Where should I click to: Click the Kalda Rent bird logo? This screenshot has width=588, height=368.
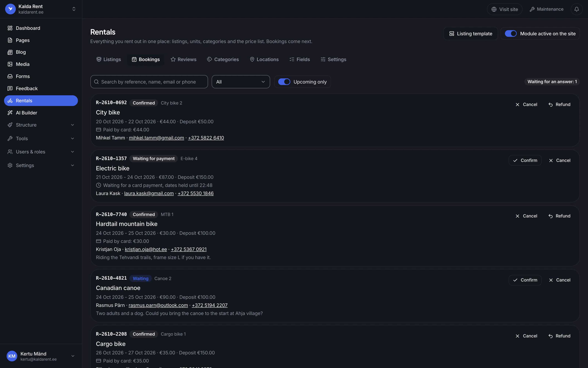[10, 9]
